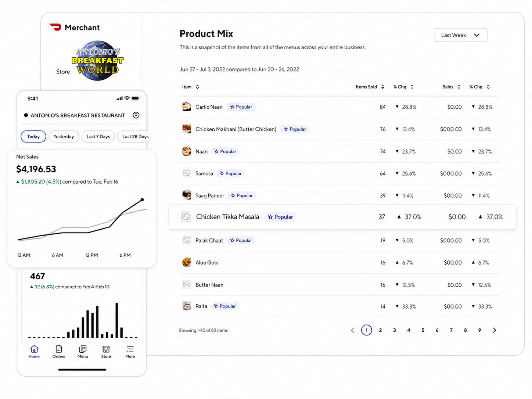
Task: Open Menu tab in mobile nav
Action: pyautogui.click(x=83, y=352)
